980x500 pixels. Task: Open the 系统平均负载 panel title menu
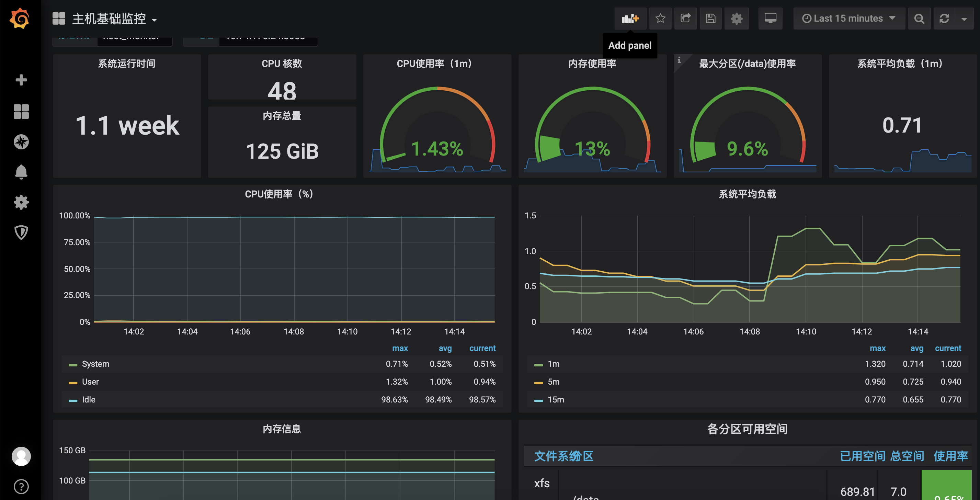pos(747,194)
